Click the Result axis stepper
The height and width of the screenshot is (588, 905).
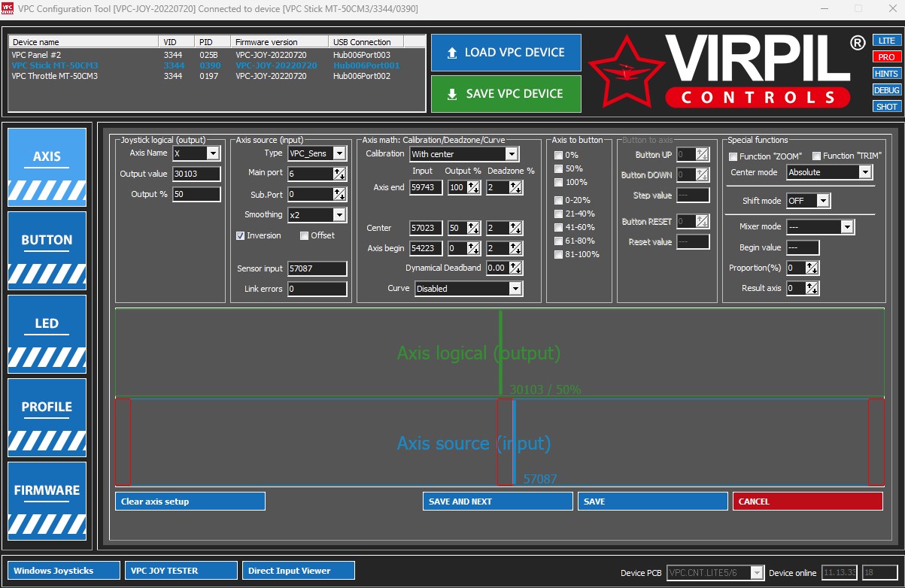coord(812,288)
